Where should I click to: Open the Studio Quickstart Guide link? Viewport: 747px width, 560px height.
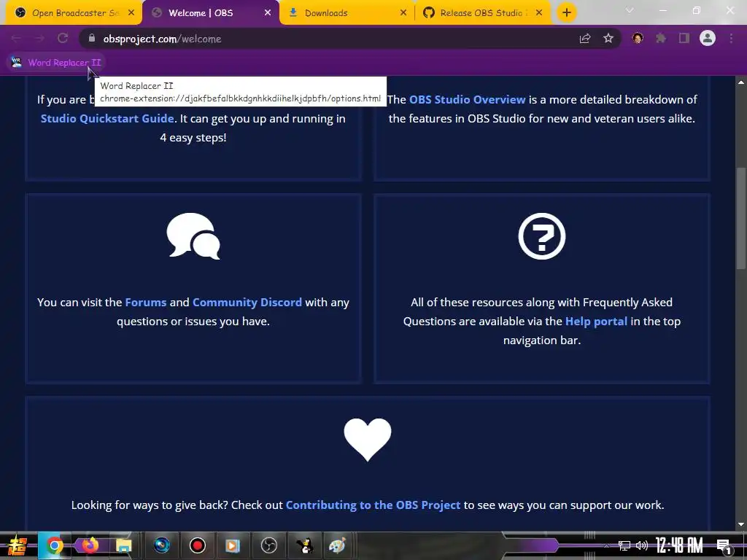[107, 119]
